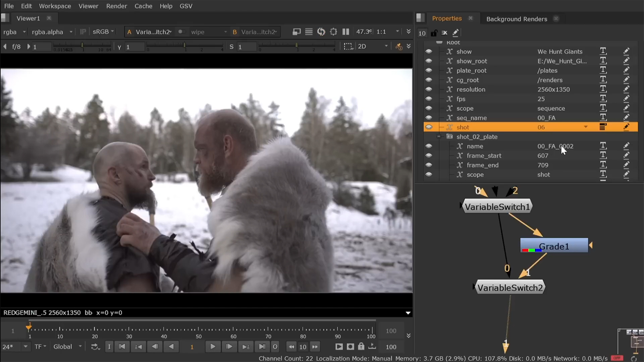
Task: Click pencil edit icon for show variable
Action: pyautogui.click(x=626, y=51)
